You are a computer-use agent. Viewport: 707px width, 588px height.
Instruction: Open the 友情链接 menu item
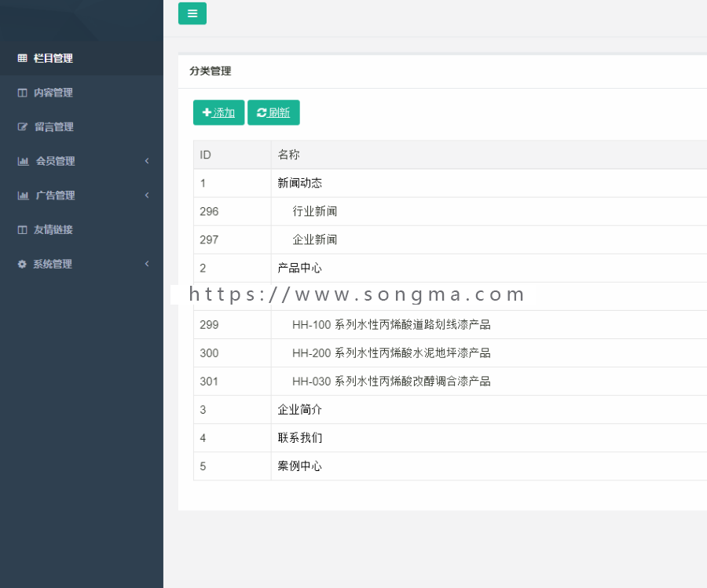coord(82,230)
